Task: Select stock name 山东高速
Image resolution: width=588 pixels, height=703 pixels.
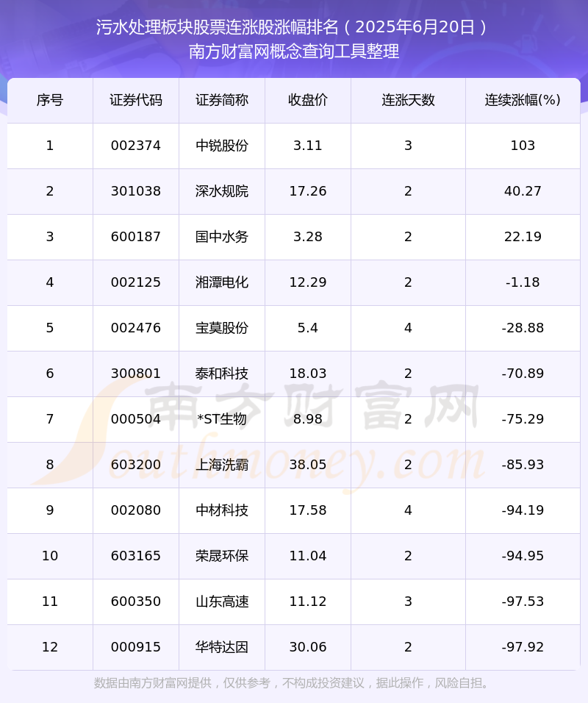Action: (x=222, y=602)
